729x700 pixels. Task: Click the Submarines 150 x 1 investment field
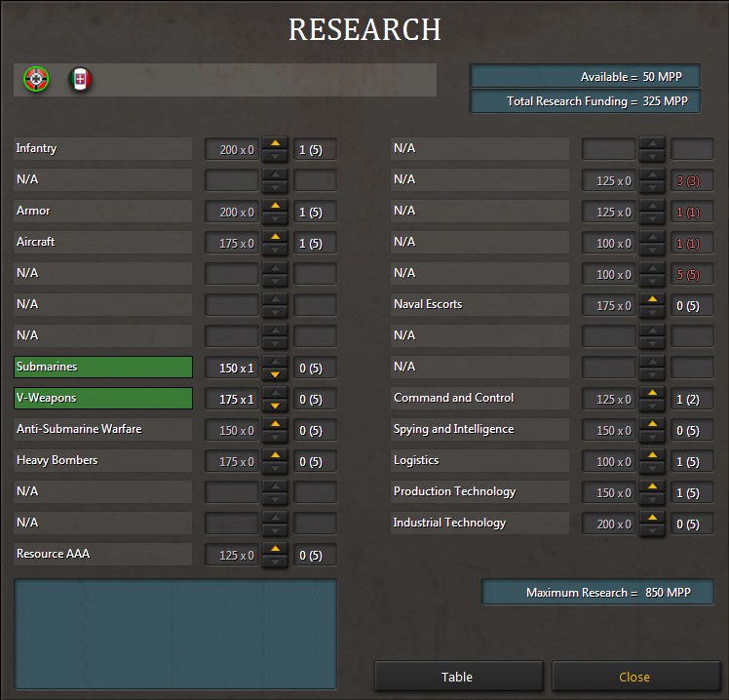(232, 368)
